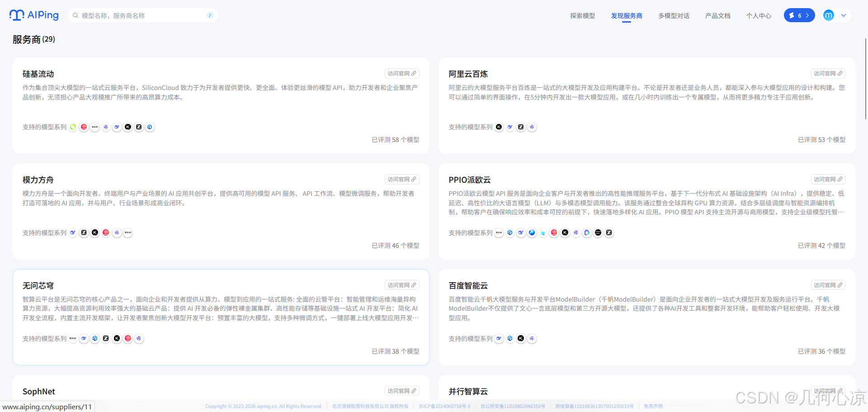Click 已评测 42 个模型 text
This screenshot has width=868, height=412.
pyautogui.click(x=821, y=246)
